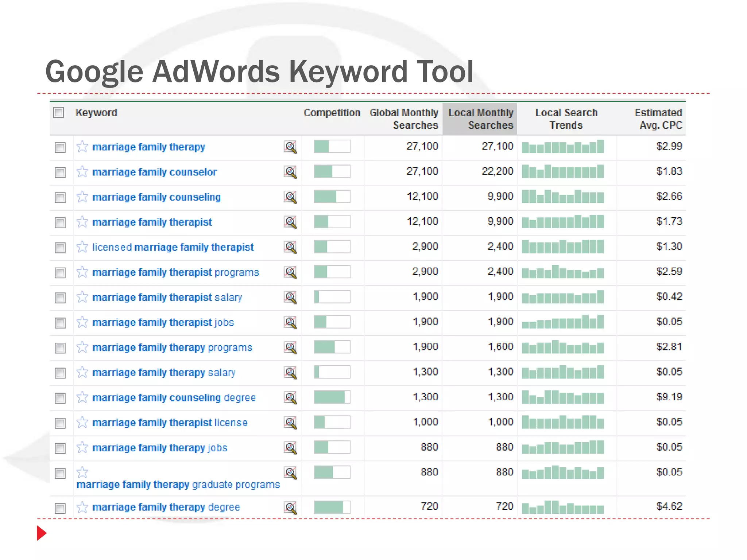747x560 pixels.
Task: Click trend chart for 'marriage family therapy'
Action: click(x=563, y=147)
